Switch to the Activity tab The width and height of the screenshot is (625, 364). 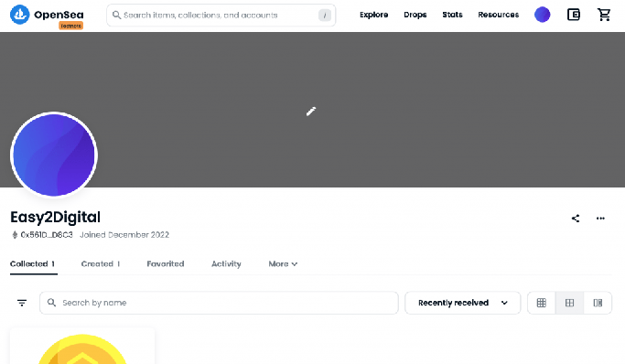226,264
